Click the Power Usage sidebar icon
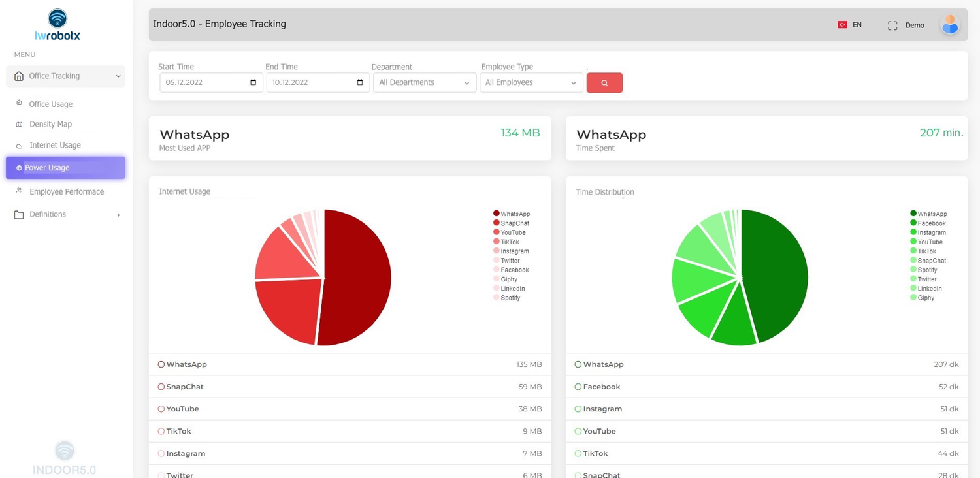This screenshot has width=980, height=478. (18, 167)
